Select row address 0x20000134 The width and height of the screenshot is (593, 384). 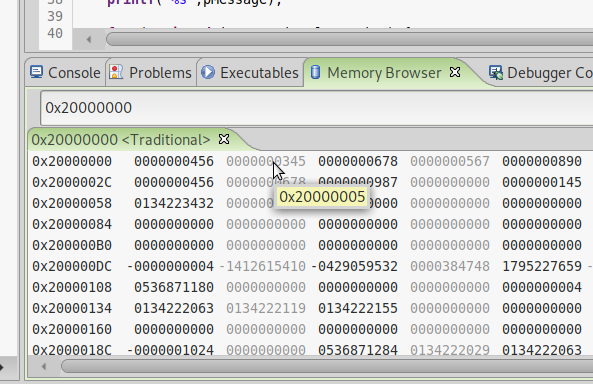click(x=72, y=308)
